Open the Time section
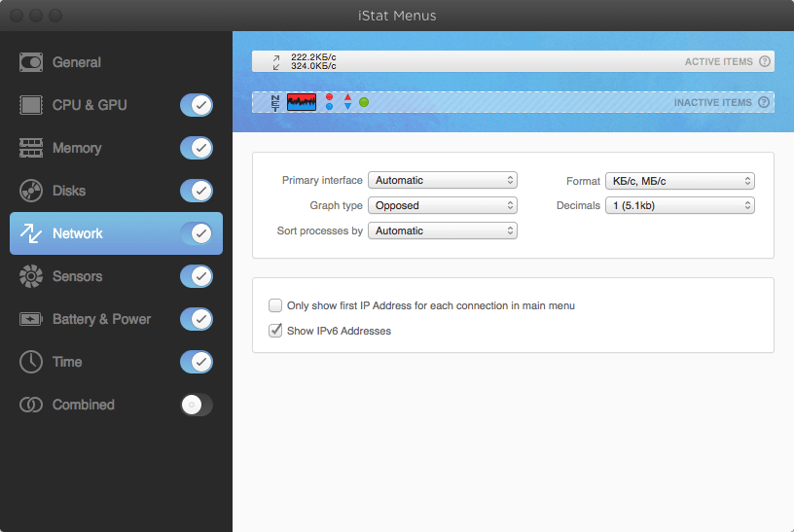 click(x=67, y=362)
